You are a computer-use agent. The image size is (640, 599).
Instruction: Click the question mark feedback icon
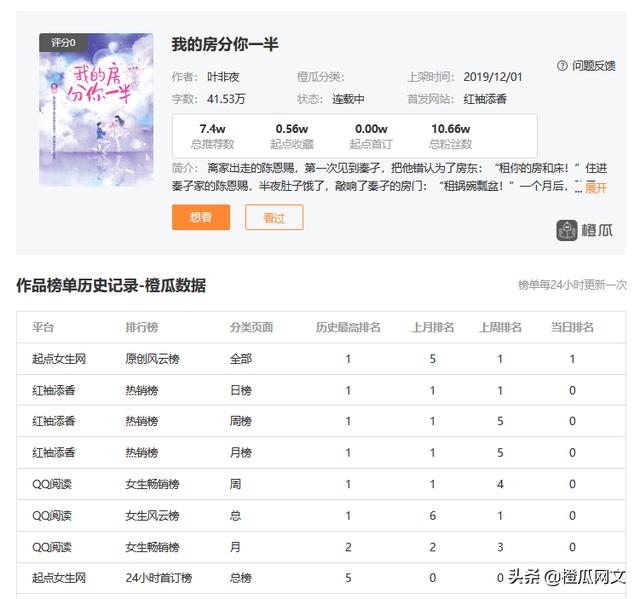point(562,65)
